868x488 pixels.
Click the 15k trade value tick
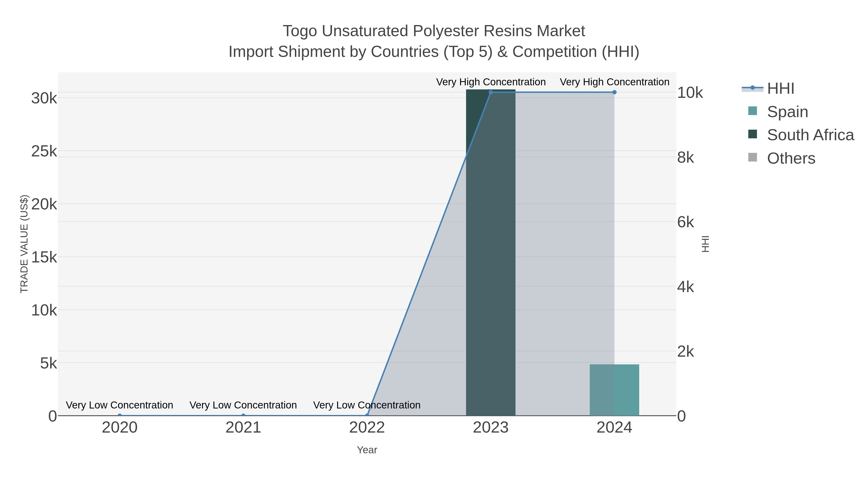coord(44,257)
